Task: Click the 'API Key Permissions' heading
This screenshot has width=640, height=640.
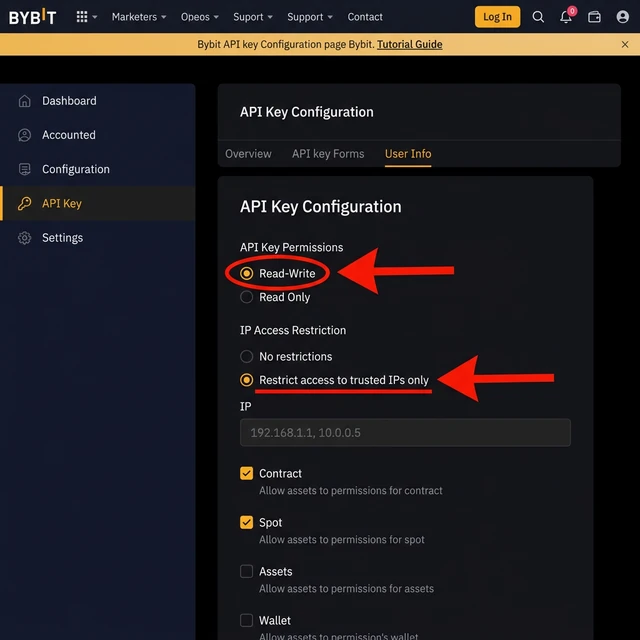Action: point(291,247)
